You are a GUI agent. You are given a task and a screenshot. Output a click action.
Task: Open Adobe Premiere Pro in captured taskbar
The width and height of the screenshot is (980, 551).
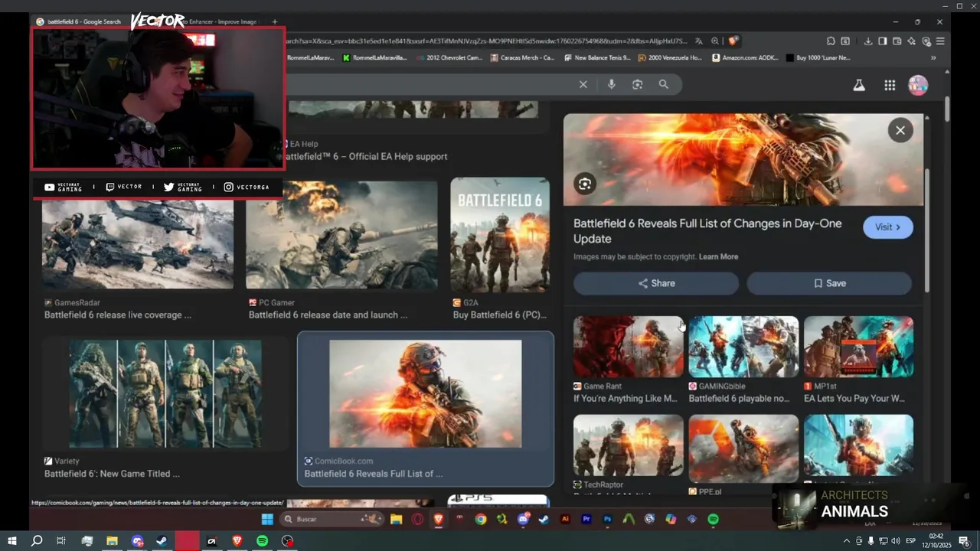(586, 519)
